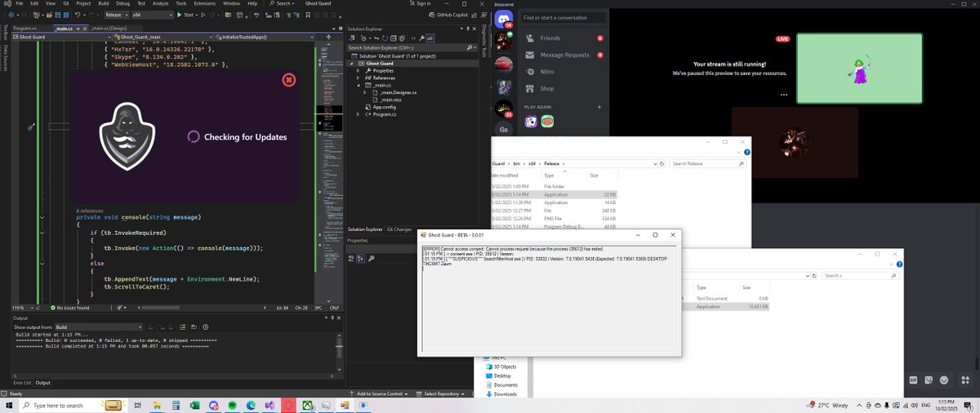Expand the References node

coord(358,78)
